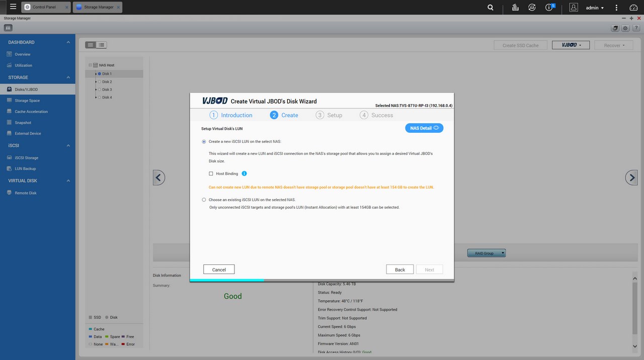Screen dimensions: 644x360
Task: Select Disk 4 in NAS Host tree
Action: [x=107, y=98]
